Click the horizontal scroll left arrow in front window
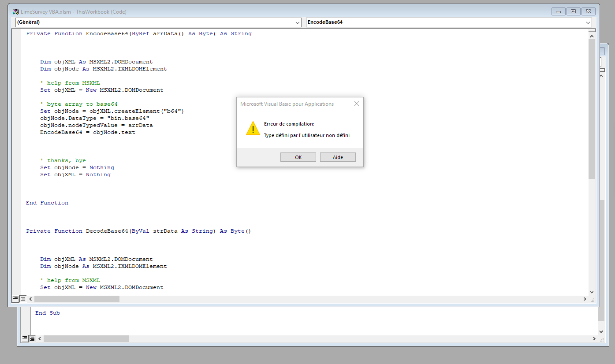Viewport: 615px width, 364px height. 30,299
